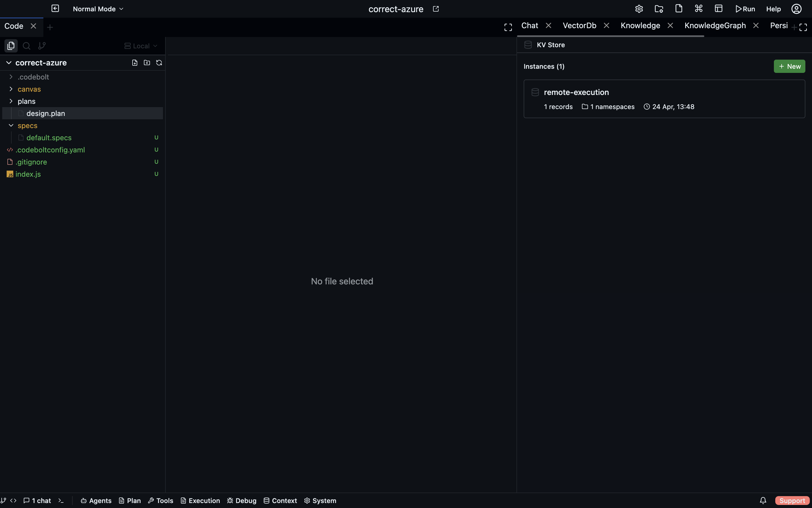Click the Support button
Viewport: 812px width, 508px height.
[x=792, y=501]
